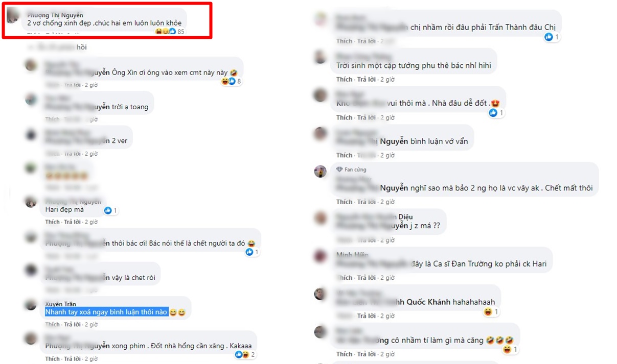Click avatar of Fan cứng commenter
Screen dimensions: 617x364
click(x=321, y=171)
